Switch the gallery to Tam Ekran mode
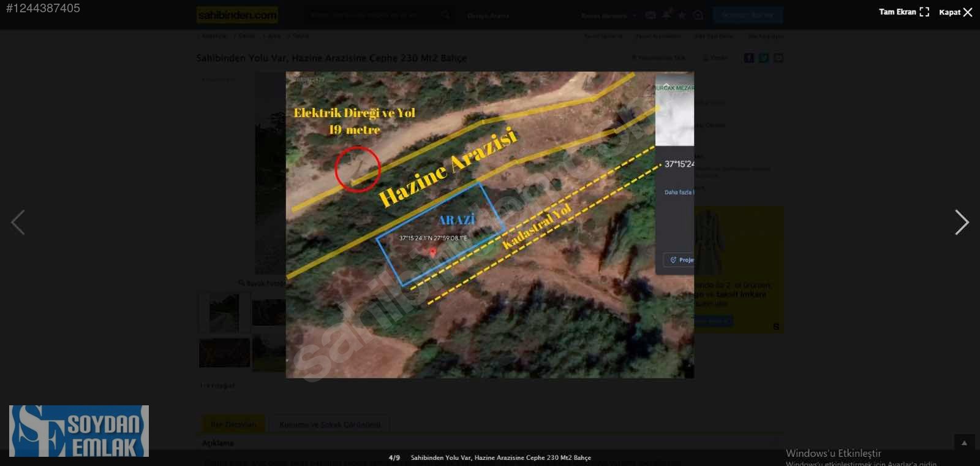980x466 pixels. pos(904,12)
